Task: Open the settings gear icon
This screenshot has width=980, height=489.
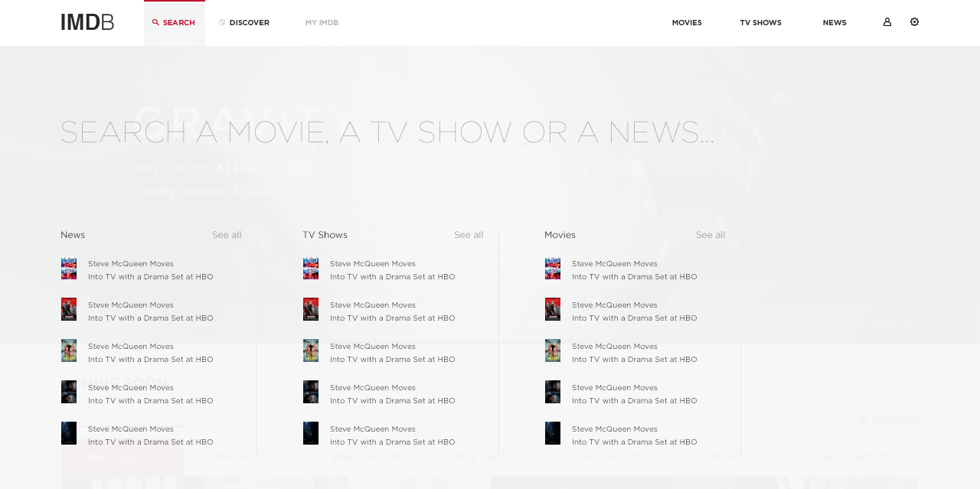Action: pyautogui.click(x=914, y=22)
